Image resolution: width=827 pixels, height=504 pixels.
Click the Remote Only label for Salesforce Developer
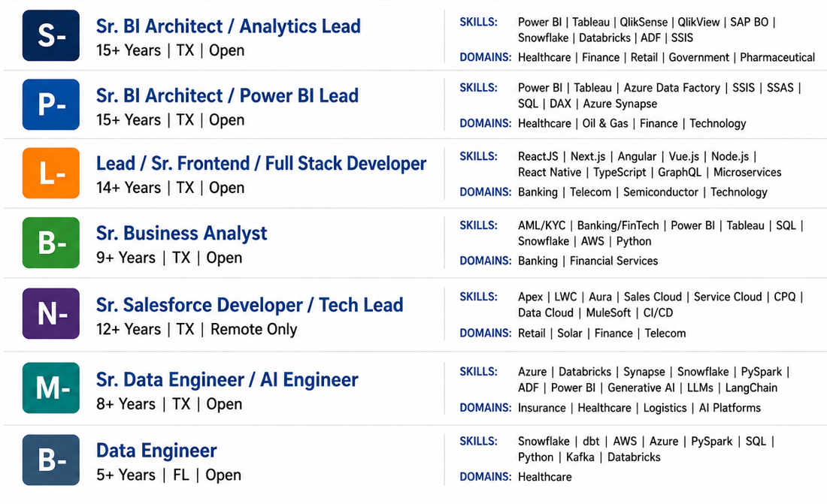[x=253, y=330]
